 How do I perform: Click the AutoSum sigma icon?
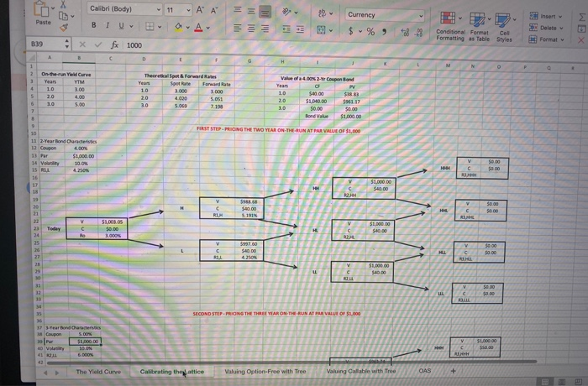[x=581, y=18]
